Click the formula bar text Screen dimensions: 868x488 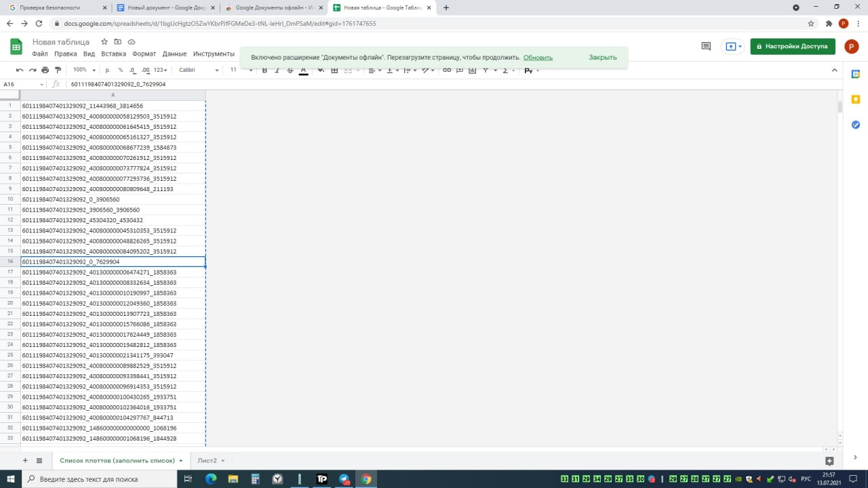118,85
